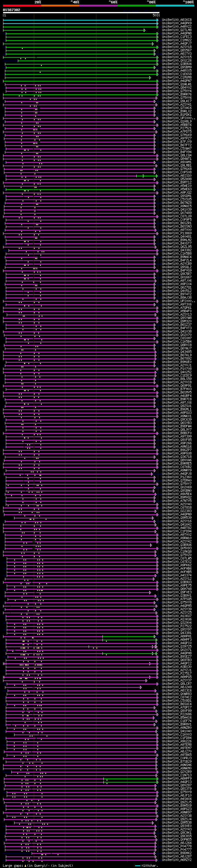Click the UniRef100_Q01667 label
Image resolution: width=197 pixels, height=868 pixels.
click(176, 277)
